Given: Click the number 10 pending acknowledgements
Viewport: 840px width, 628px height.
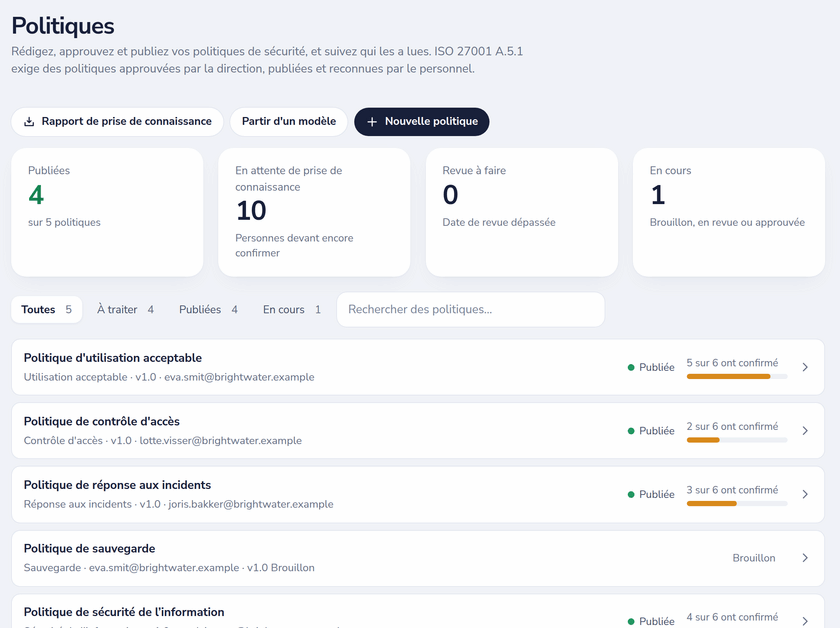Looking at the screenshot, I should (x=251, y=211).
